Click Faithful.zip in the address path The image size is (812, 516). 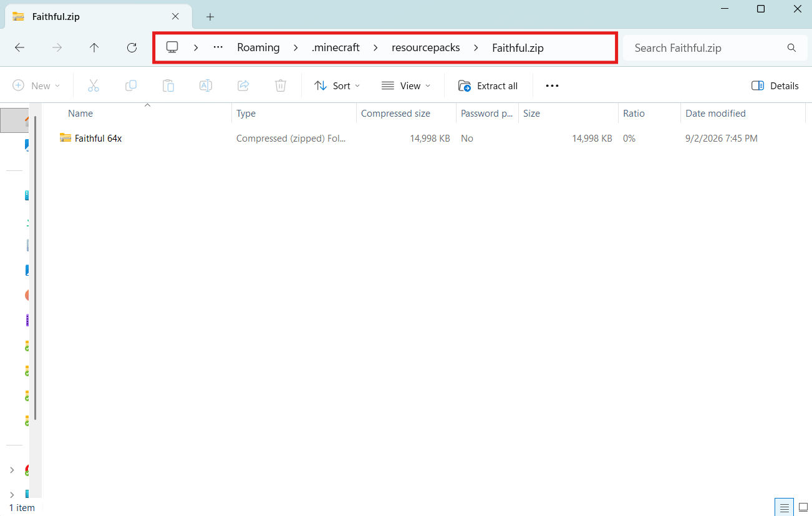click(518, 47)
